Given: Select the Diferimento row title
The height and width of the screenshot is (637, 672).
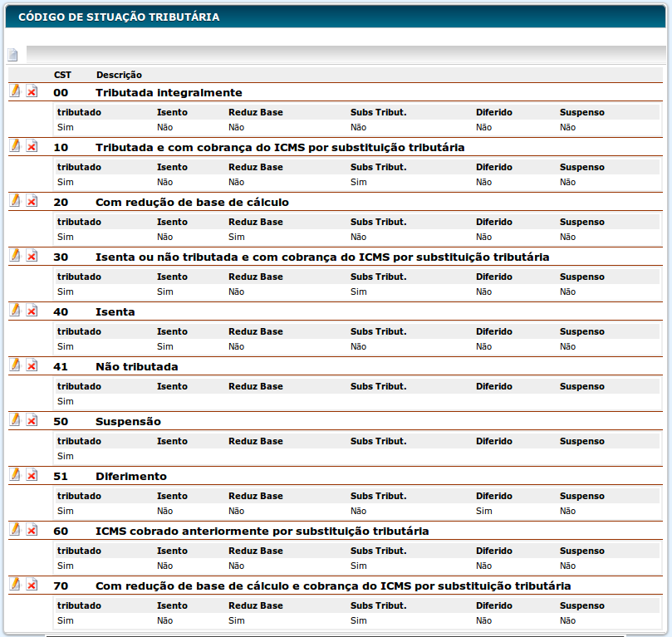Looking at the screenshot, I should point(131,477).
